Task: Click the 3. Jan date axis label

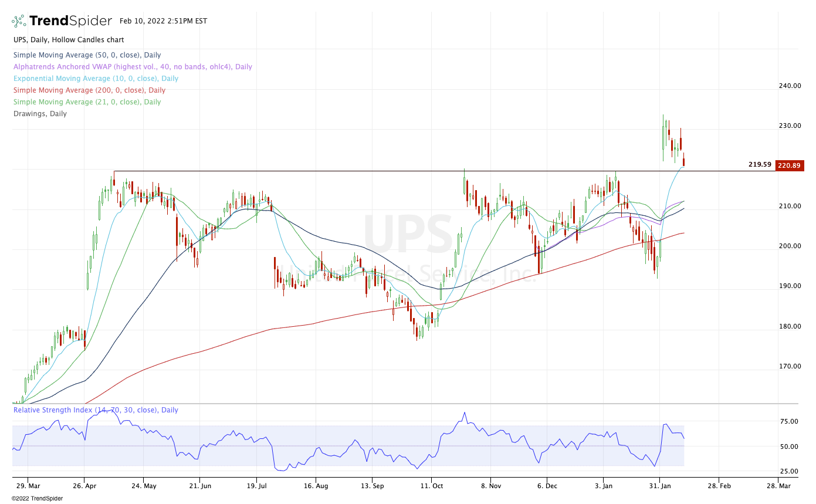Action: [604, 486]
